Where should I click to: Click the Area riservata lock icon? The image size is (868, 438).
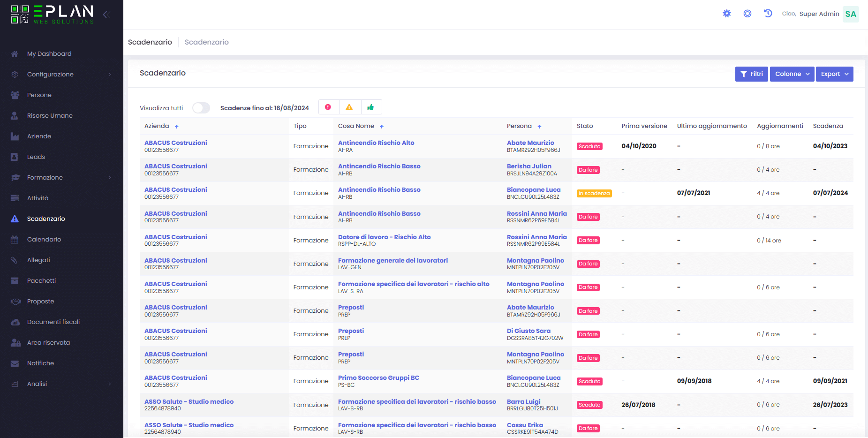(x=15, y=343)
